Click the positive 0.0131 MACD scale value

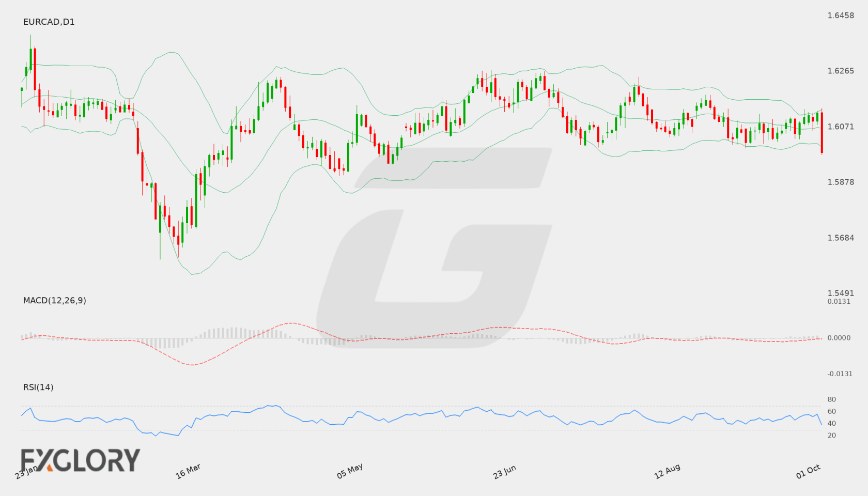(x=839, y=301)
